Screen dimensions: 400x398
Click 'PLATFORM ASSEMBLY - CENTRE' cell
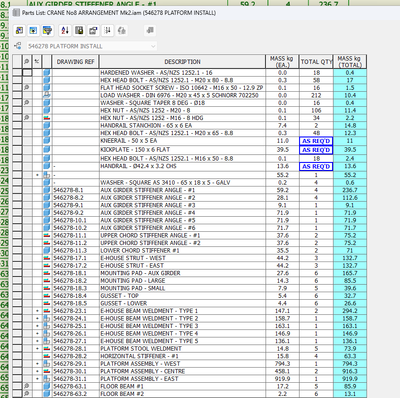tap(182, 371)
